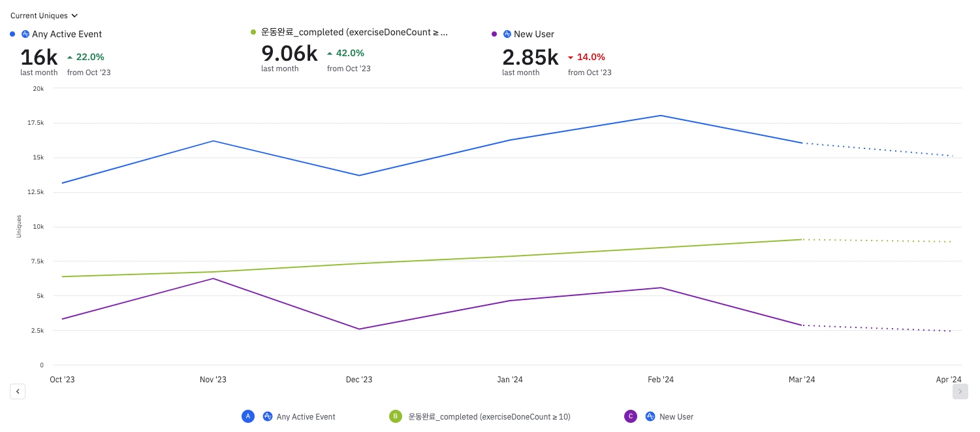The width and height of the screenshot is (980, 432).
Task: Click the Feb '24 peak on blue line
Action: tap(661, 116)
